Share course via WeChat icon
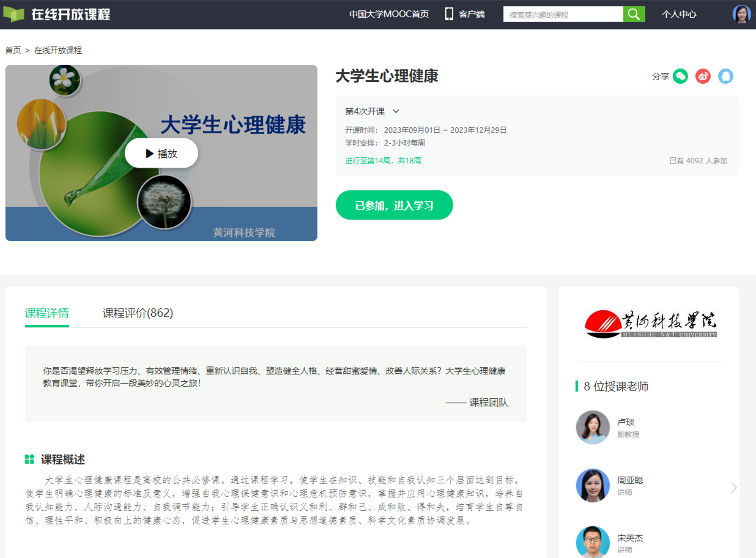The height and width of the screenshot is (558, 756). click(680, 76)
